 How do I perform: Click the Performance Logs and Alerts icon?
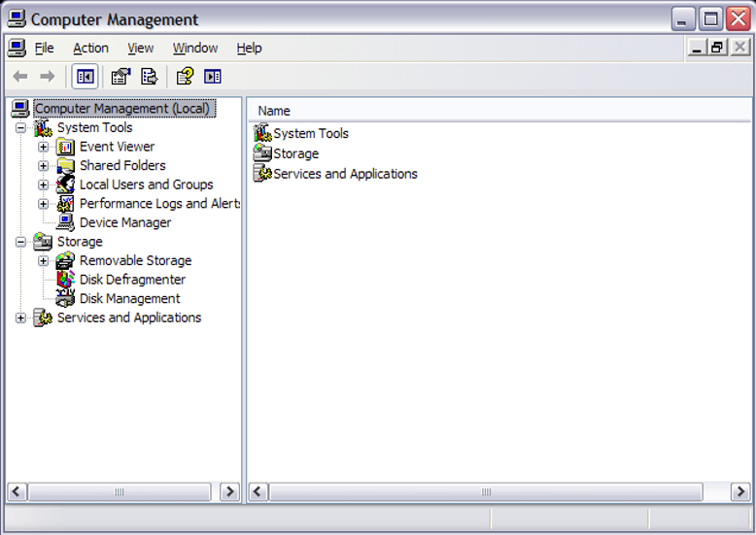65,204
